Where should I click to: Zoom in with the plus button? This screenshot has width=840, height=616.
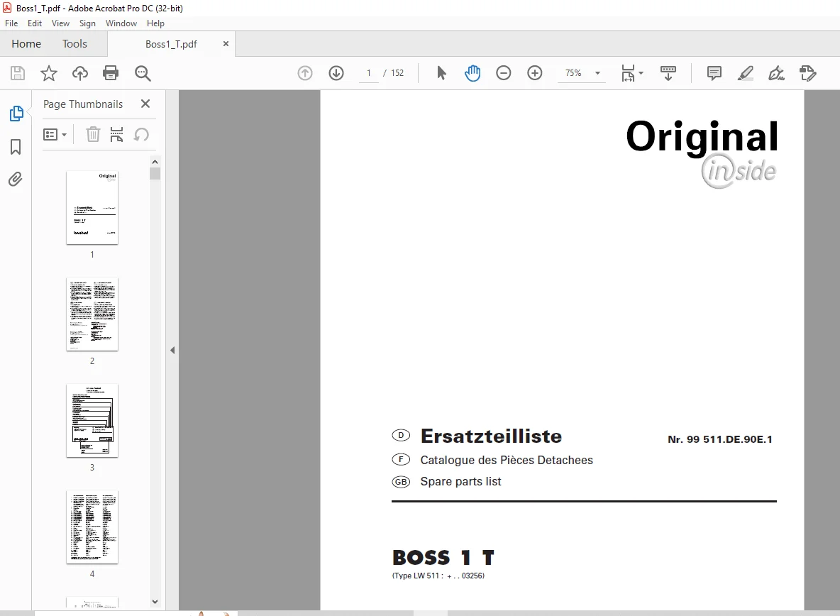pyautogui.click(x=535, y=73)
